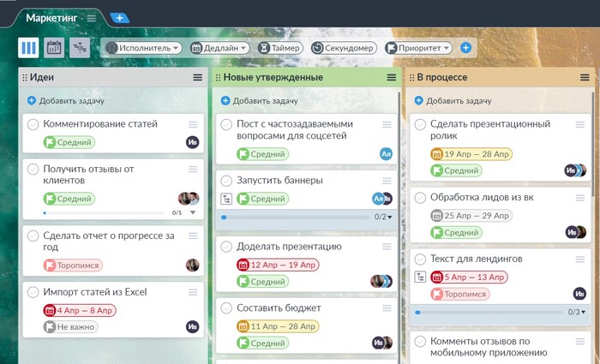Click Ив avatar on Импорт статей из Excel
Image resolution: width=600 pixels, height=364 pixels.
click(x=193, y=327)
